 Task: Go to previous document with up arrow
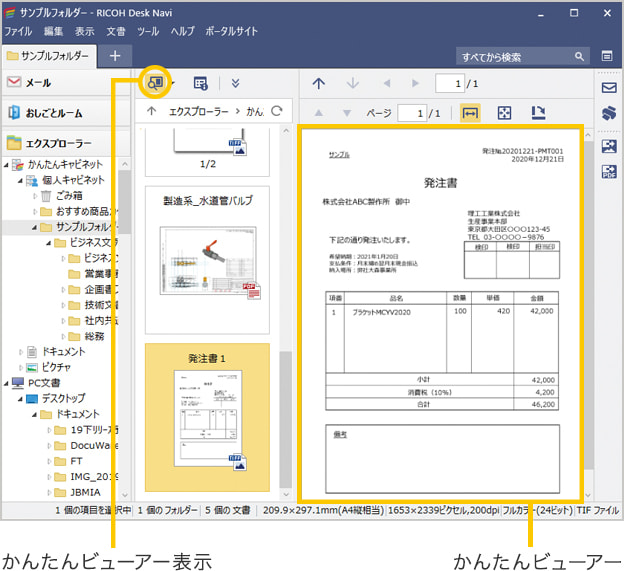click(318, 83)
